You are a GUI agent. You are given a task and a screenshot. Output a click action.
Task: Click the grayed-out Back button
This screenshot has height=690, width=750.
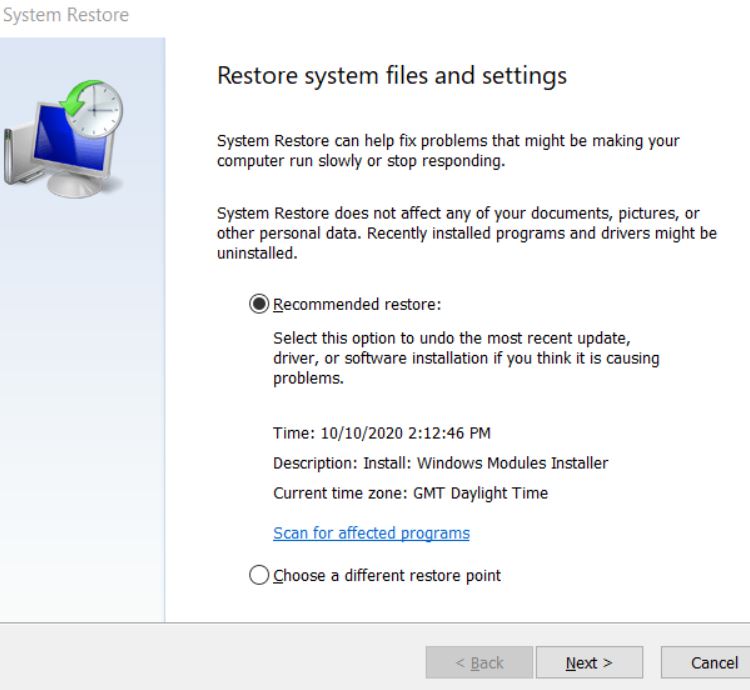click(x=479, y=663)
